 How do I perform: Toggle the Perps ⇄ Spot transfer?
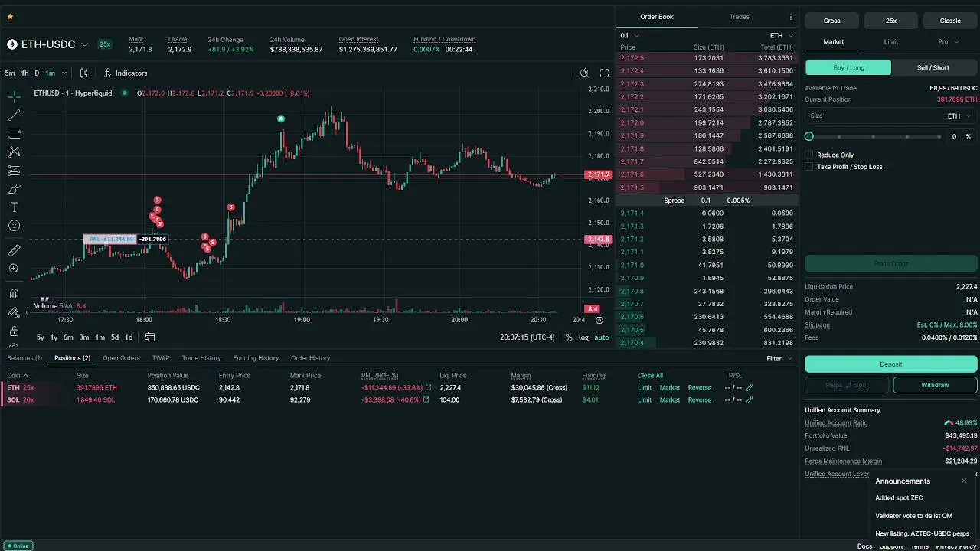847,385
